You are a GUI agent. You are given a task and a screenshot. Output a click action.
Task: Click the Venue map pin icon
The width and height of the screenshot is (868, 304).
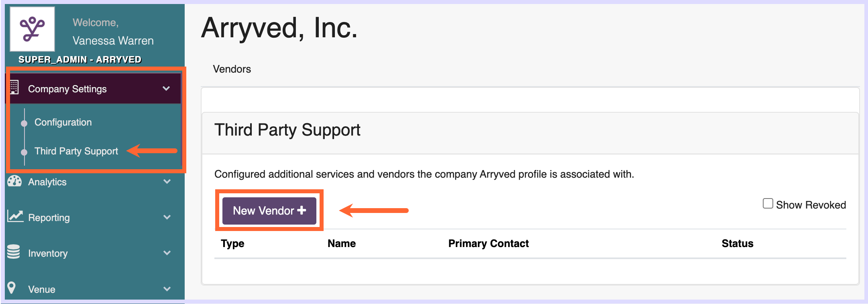(x=12, y=288)
